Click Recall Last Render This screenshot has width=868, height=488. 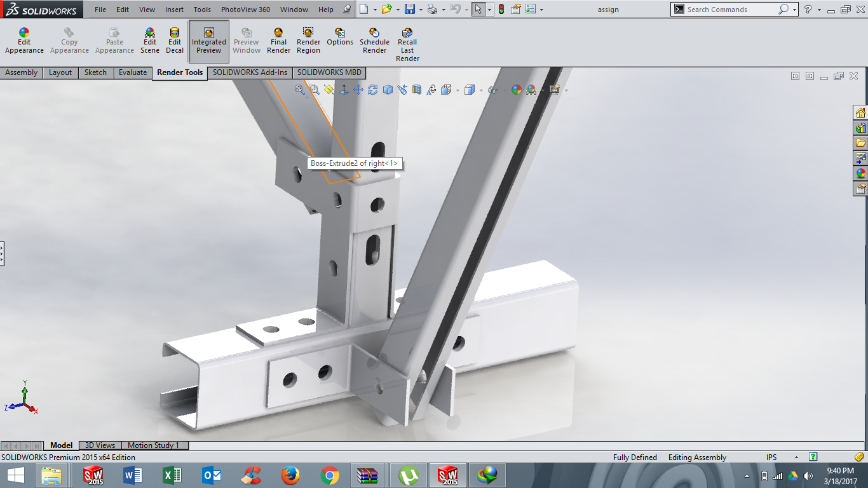(x=407, y=45)
